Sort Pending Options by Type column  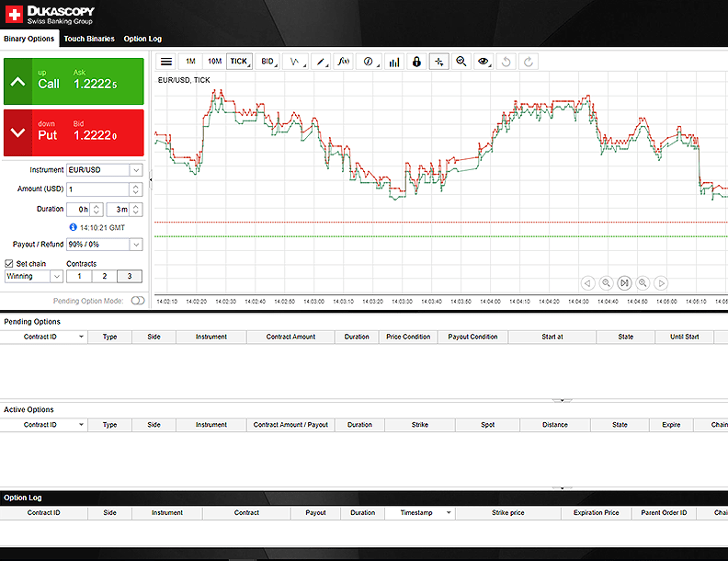point(110,337)
